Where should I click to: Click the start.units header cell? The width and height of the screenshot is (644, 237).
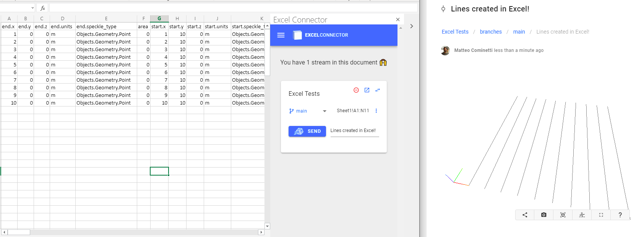[x=217, y=26]
